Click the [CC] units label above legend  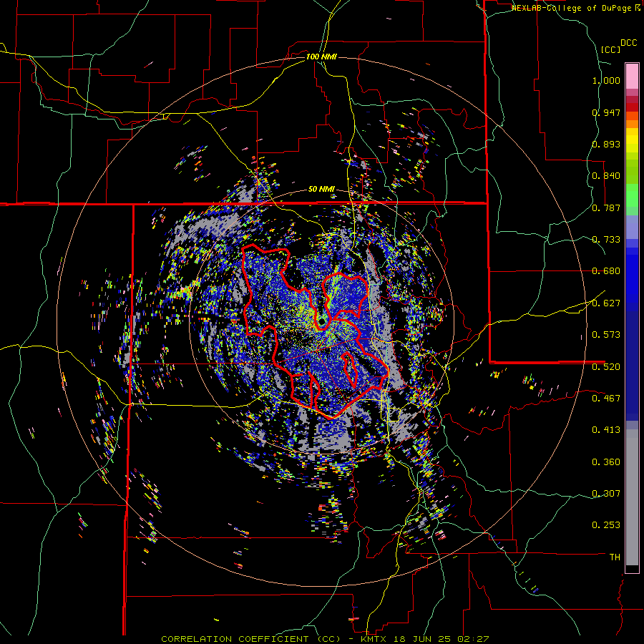click(x=611, y=49)
